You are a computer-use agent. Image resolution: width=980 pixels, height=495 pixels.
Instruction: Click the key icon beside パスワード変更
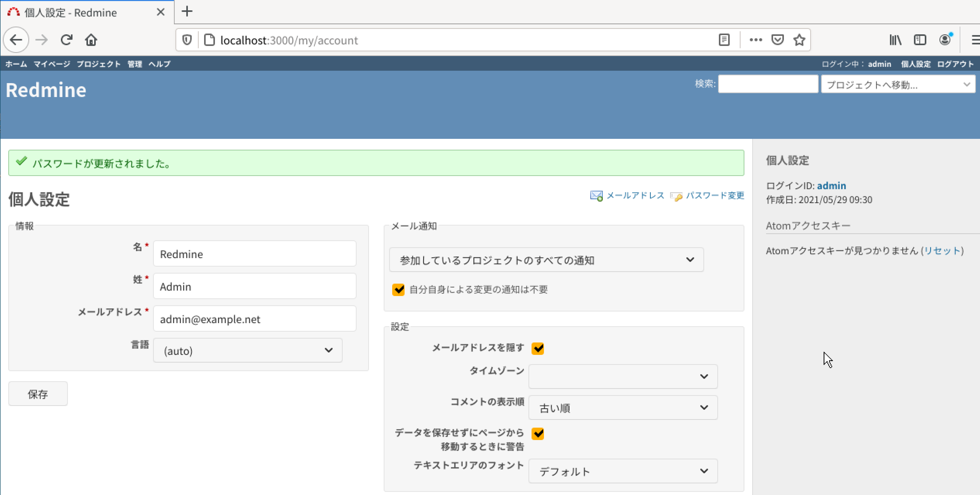point(676,196)
